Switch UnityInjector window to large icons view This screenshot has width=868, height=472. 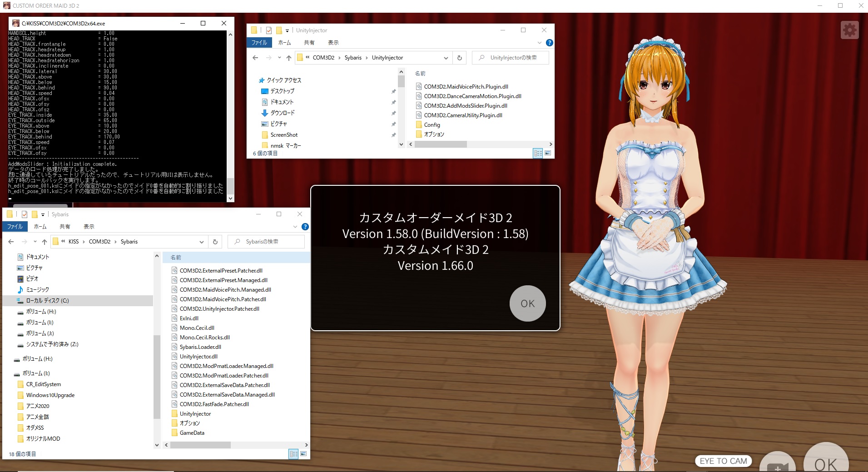pyautogui.click(x=548, y=153)
